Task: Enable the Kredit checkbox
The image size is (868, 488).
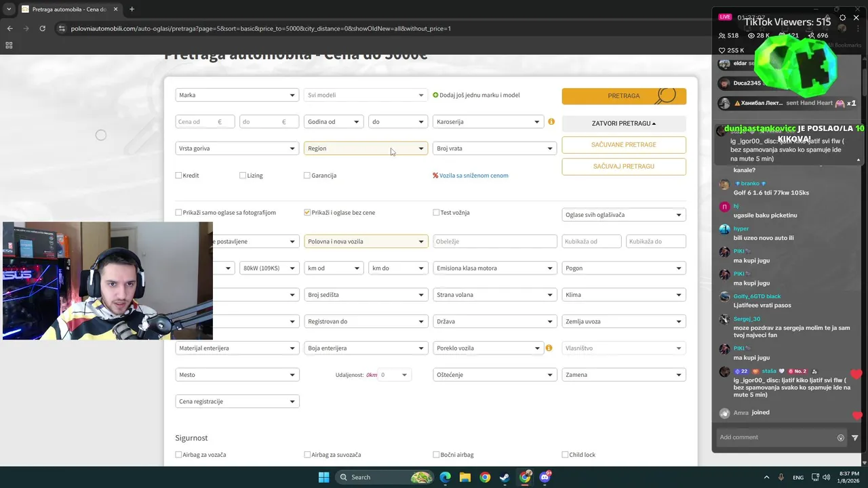Action: tap(178, 176)
